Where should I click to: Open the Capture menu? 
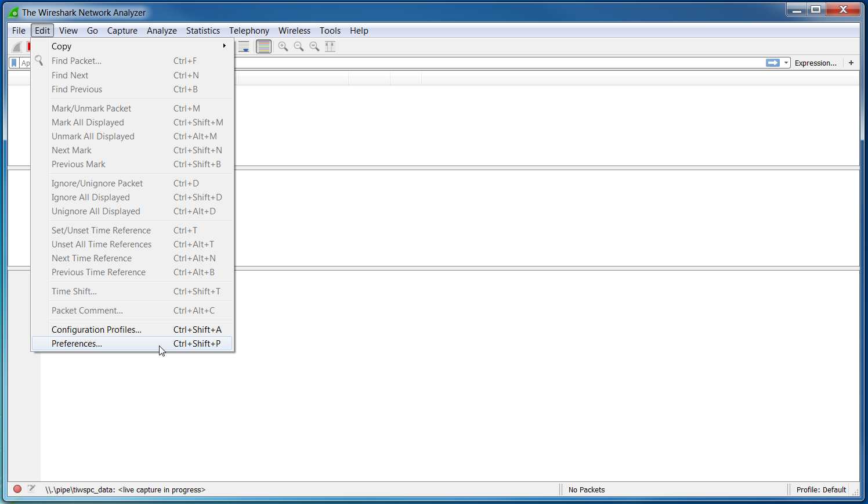click(x=122, y=31)
